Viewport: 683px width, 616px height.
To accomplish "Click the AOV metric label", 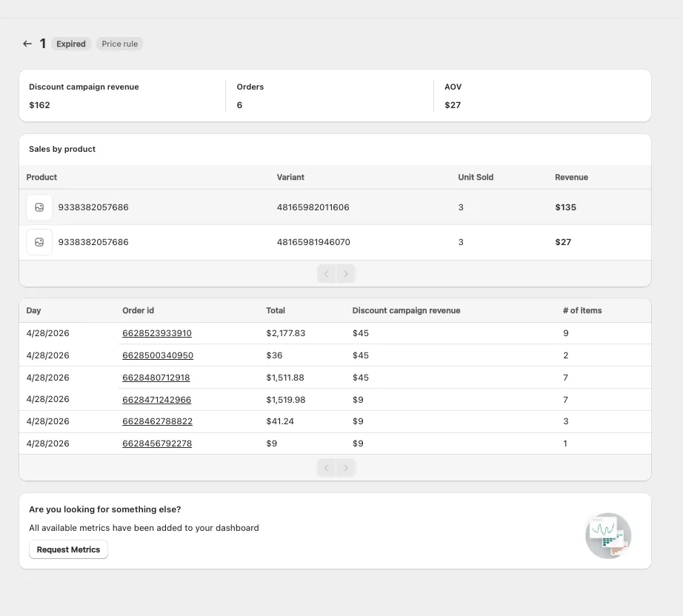I will tap(453, 87).
